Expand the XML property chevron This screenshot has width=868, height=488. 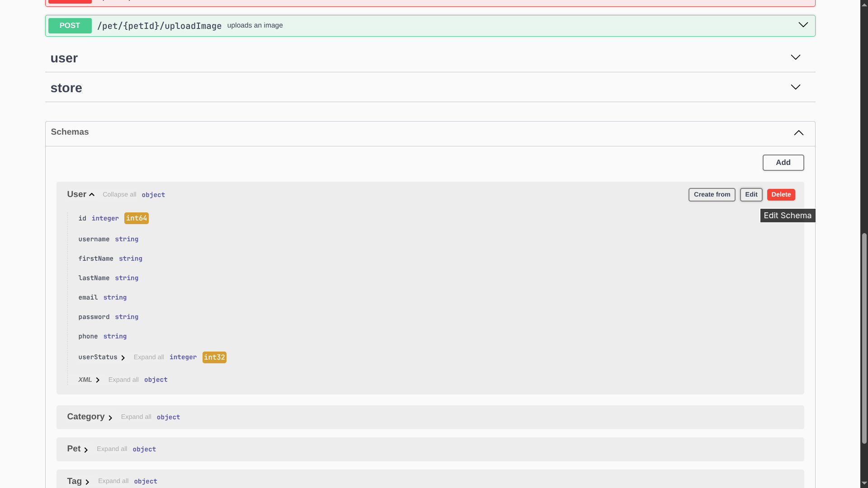tap(98, 380)
